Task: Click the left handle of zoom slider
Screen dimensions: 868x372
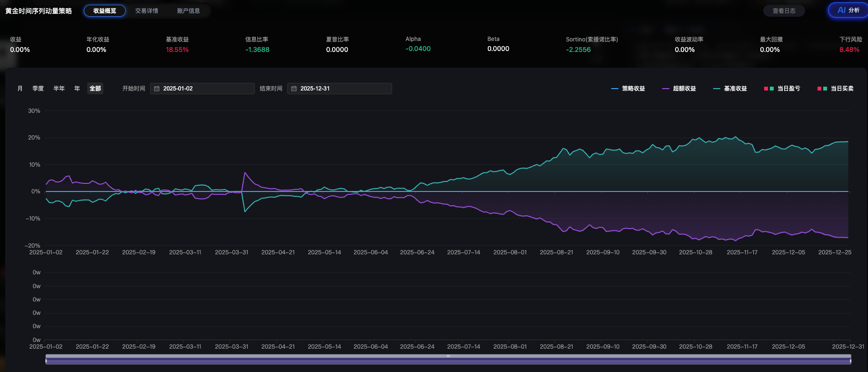Action: (46, 361)
